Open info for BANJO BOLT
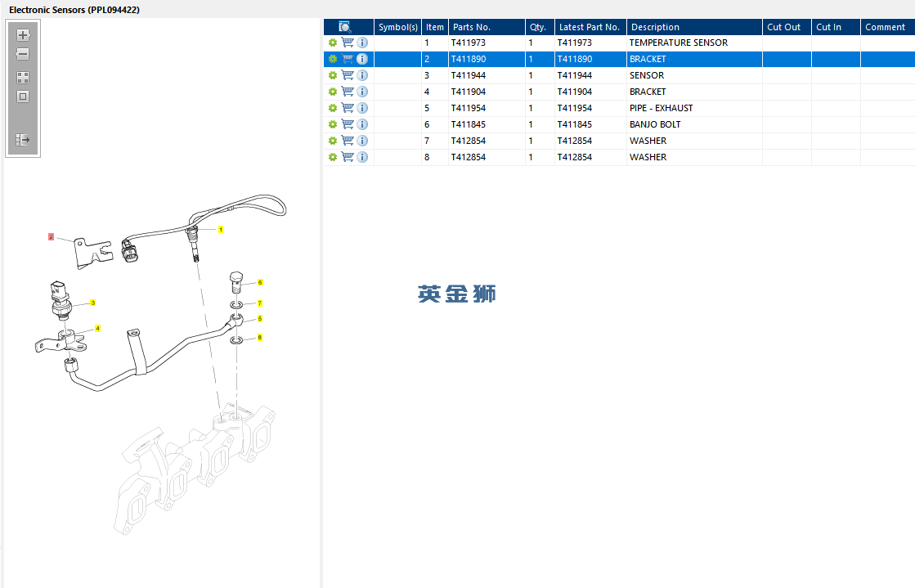The width and height of the screenshot is (915, 588). [362, 124]
